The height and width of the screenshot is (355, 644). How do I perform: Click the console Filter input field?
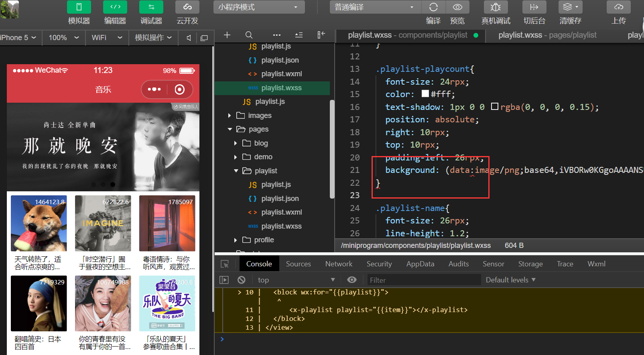[424, 280]
